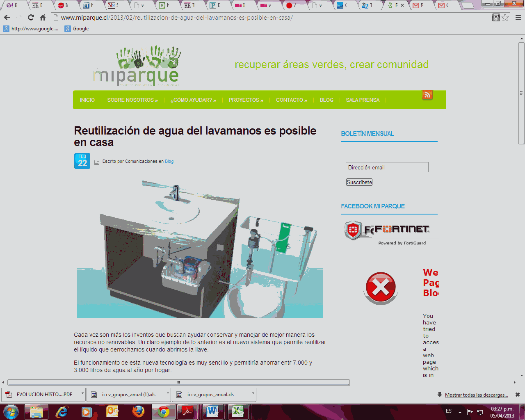This screenshot has width=525, height=420.
Task: Click the orange RSS feed icon
Action: (427, 95)
